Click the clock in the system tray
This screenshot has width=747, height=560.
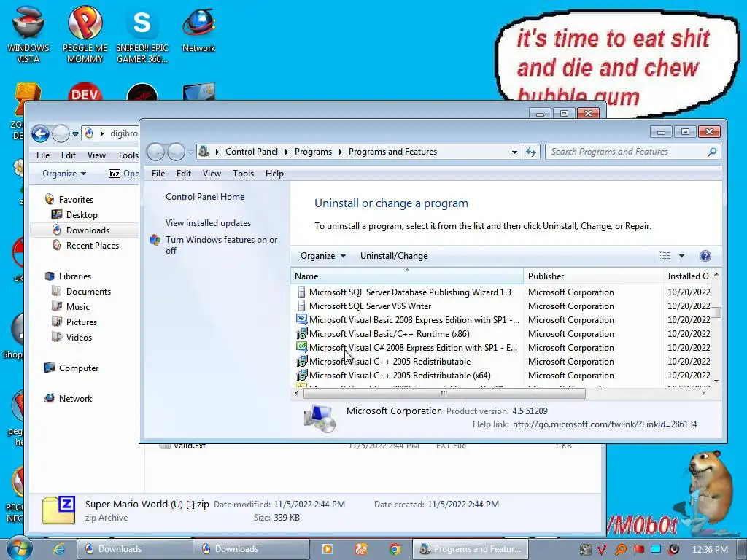[x=710, y=550]
